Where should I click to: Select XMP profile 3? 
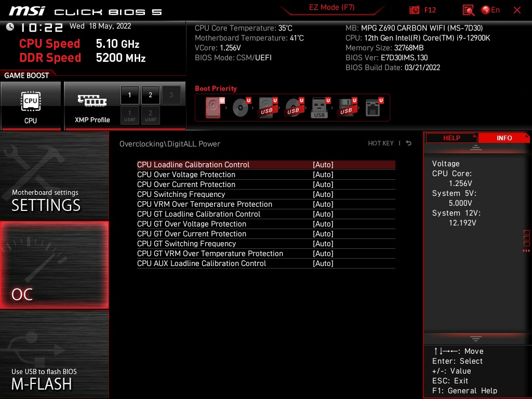pyautogui.click(x=171, y=95)
